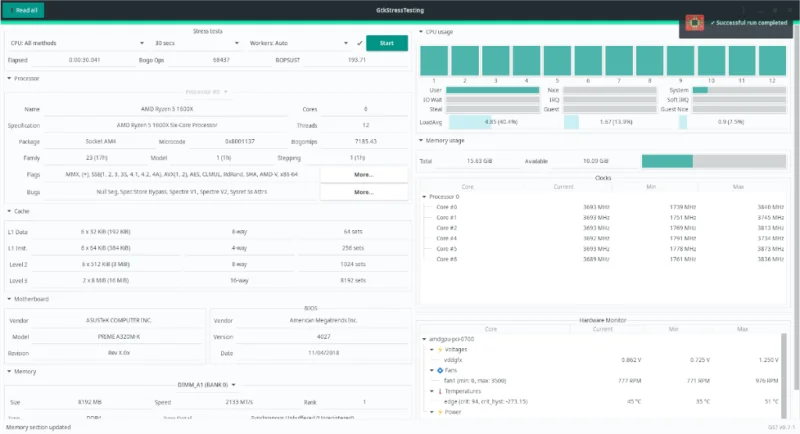Click the Voltages lightning bolt icon
The width and height of the screenshot is (800, 434).
point(440,350)
